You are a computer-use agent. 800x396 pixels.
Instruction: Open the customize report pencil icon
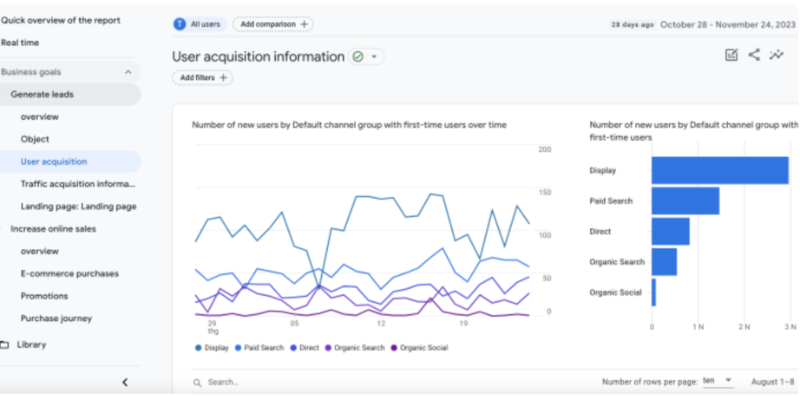pyautogui.click(x=732, y=55)
